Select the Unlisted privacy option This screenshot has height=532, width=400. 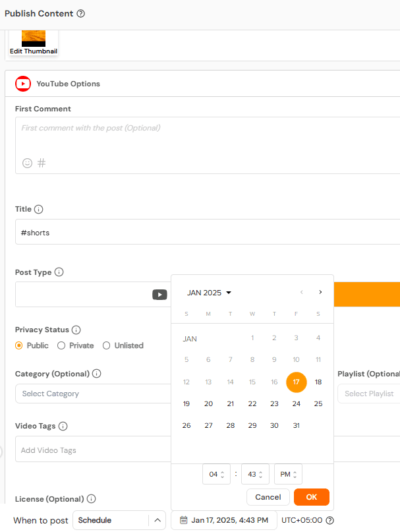(x=107, y=345)
